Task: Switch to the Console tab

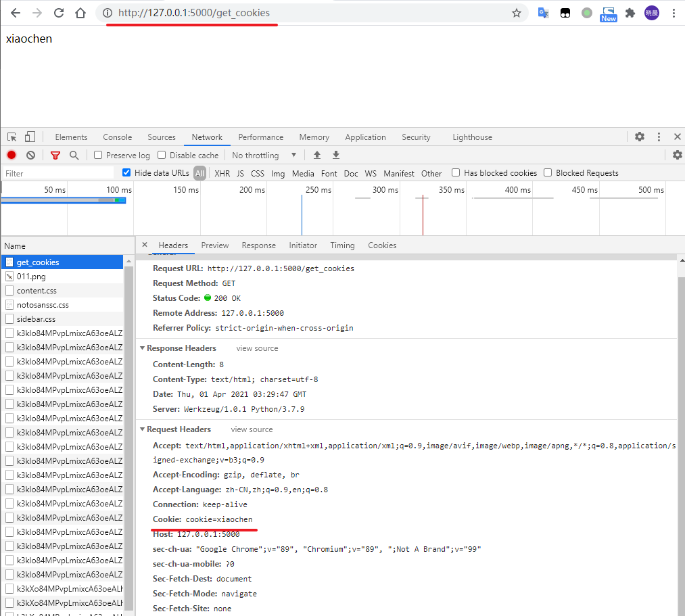Action: coord(118,137)
